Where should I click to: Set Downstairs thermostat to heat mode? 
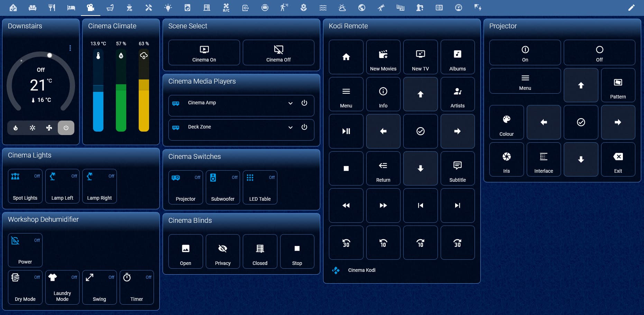(16, 128)
